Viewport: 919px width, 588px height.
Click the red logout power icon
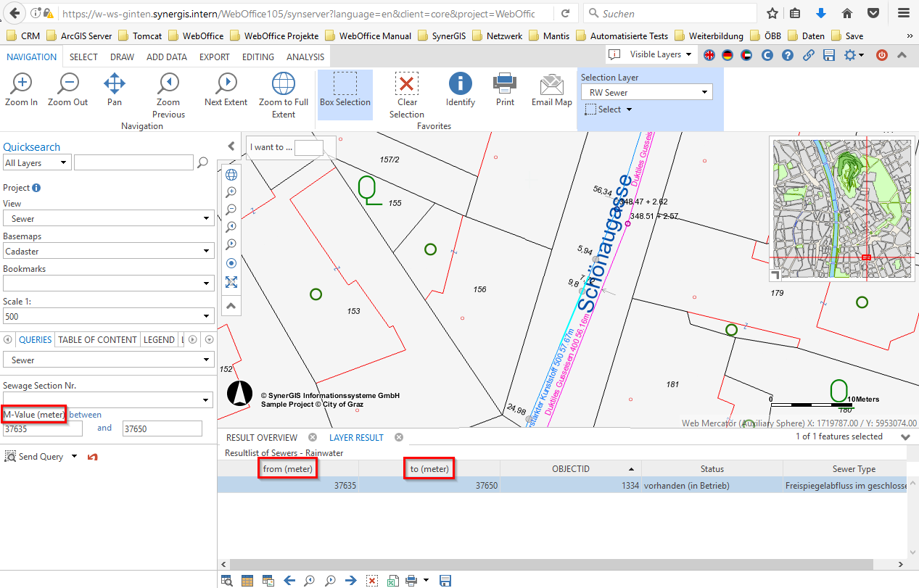(882, 55)
